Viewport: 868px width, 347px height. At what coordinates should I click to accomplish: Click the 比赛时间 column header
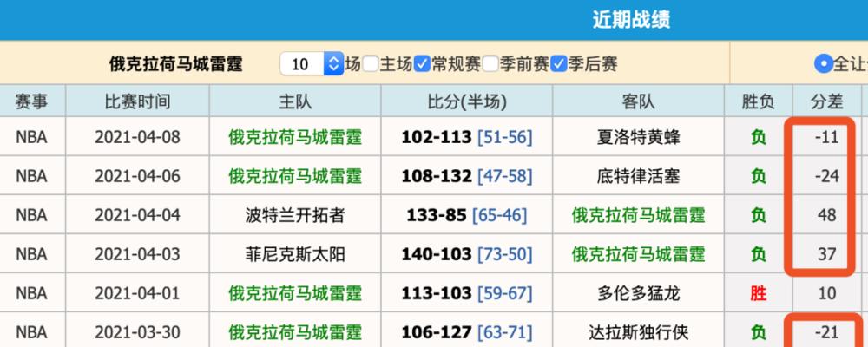click(x=138, y=101)
